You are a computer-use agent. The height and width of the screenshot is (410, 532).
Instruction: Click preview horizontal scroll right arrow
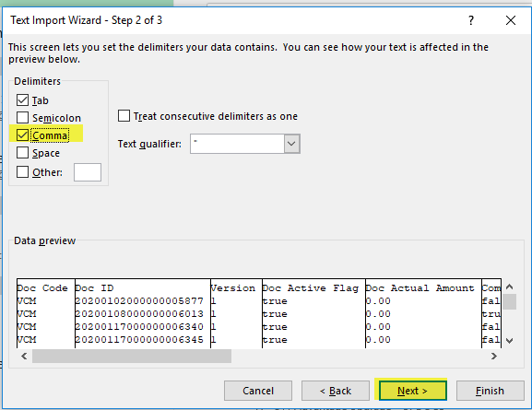[x=494, y=356]
